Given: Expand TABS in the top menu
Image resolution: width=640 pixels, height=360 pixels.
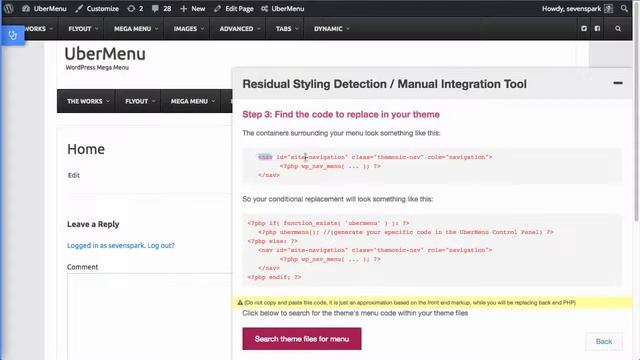Looking at the screenshot, I should click(x=287, y=29).
